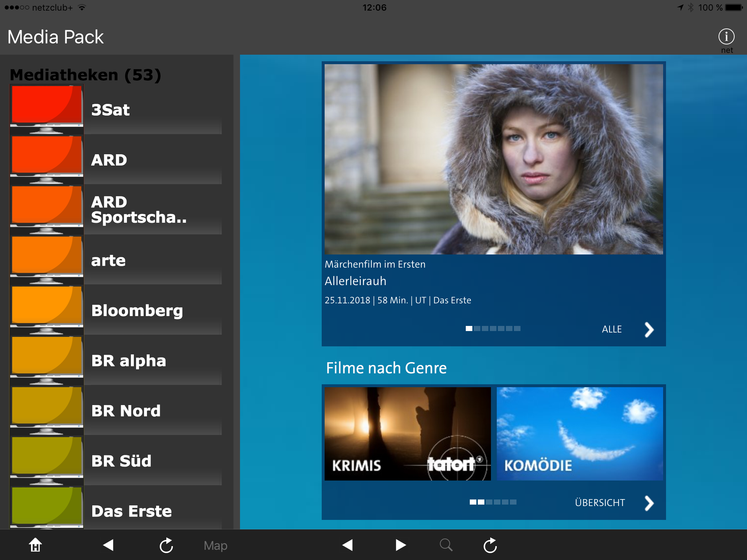Tap the reload icon left of Map
Screen dimensions: 747x560
coord(166,545)
